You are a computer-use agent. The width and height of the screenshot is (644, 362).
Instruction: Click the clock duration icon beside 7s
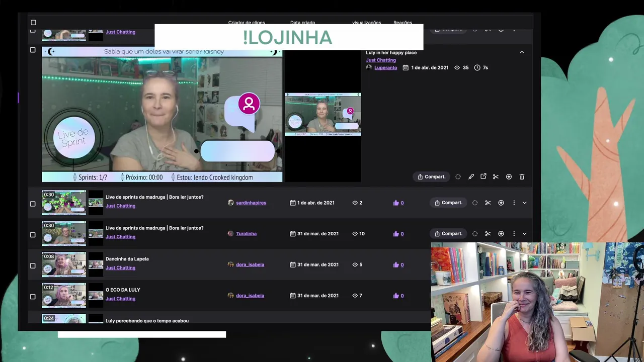click(x=477, y=67)
